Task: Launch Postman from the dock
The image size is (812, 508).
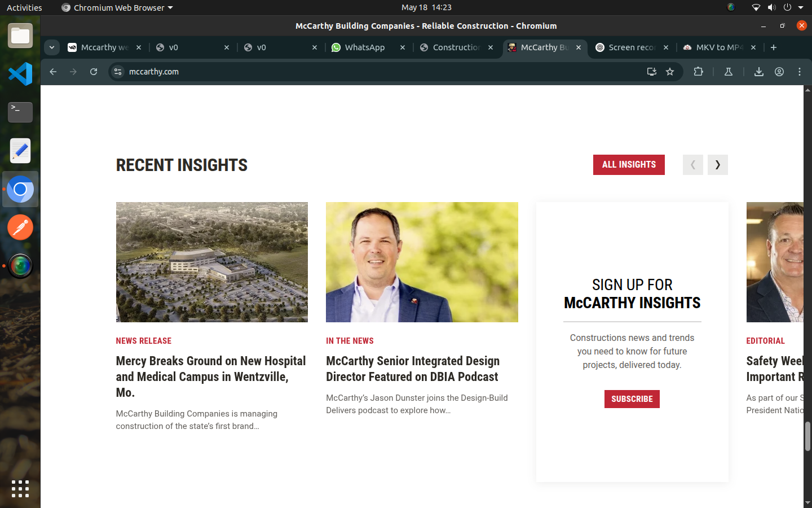Action: point(20,227)
